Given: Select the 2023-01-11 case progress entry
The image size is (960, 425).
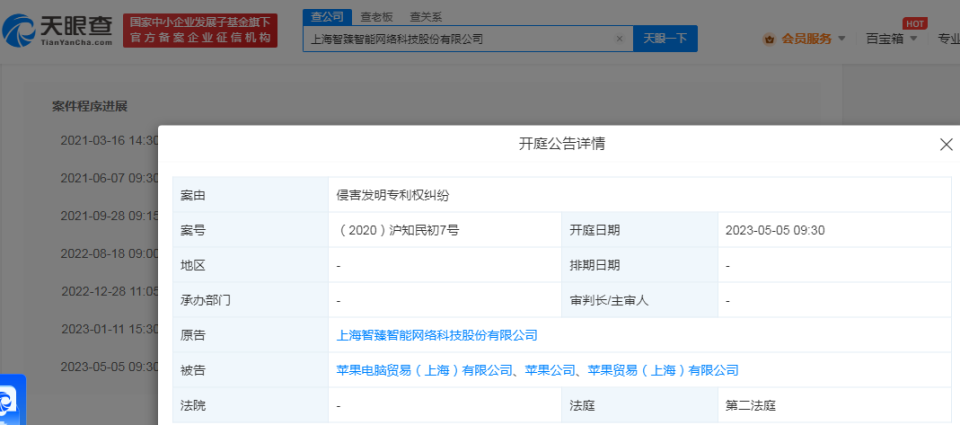Looking at the screenshot, I should tap(110, 329).
